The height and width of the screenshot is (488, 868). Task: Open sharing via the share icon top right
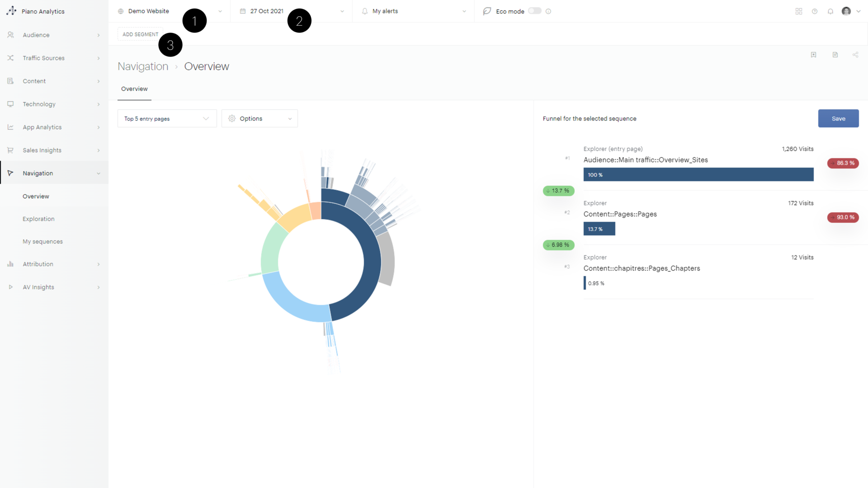855,55
